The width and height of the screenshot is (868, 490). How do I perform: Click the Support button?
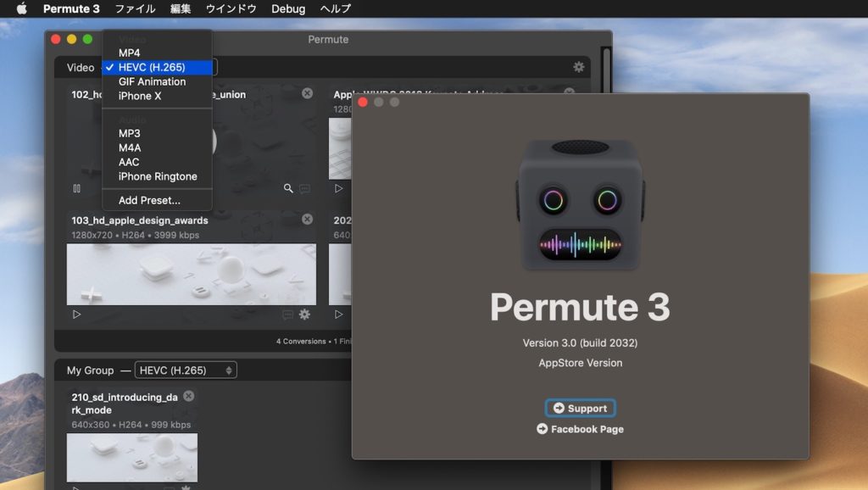click(x=580, y=408)
